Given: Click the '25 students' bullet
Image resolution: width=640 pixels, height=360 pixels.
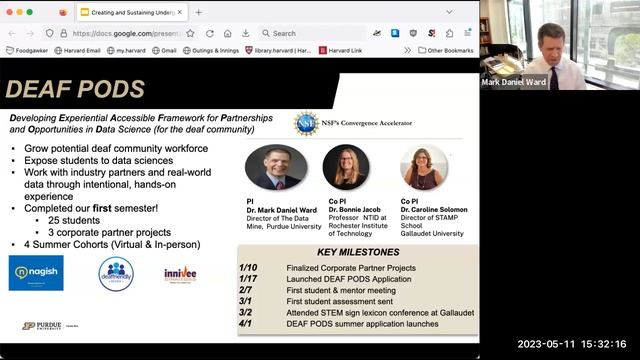Looking at the screenshot, I should click(x=74, y=220).
